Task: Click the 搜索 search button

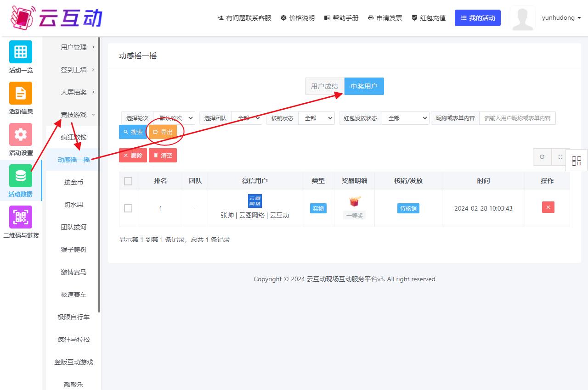Action: (x=133, y=132)
